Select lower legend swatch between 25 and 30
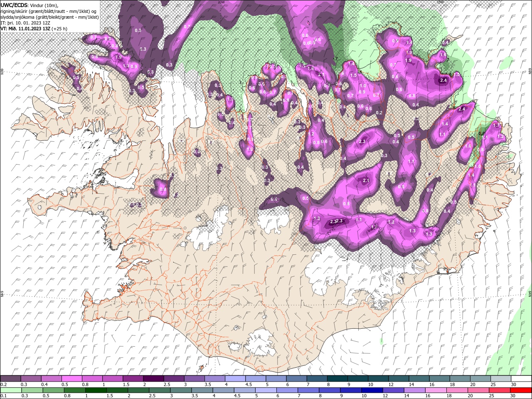Screen dimensions: 532x399 pyautogui.click(x=499, y=390)
